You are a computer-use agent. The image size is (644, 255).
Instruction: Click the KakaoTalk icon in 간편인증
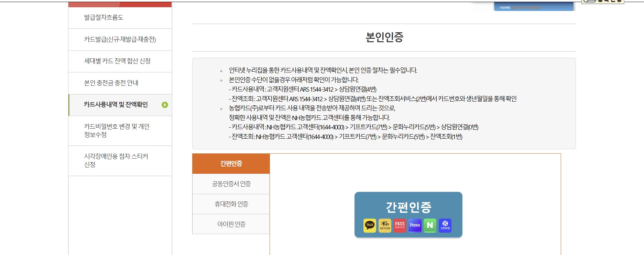coord(370,225)
